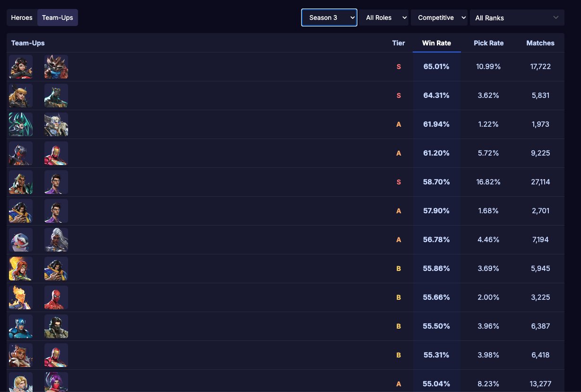Click the 58.70% win rate cell
The height and width of the screenshot is (392, 581).
(x=436, y=182)
